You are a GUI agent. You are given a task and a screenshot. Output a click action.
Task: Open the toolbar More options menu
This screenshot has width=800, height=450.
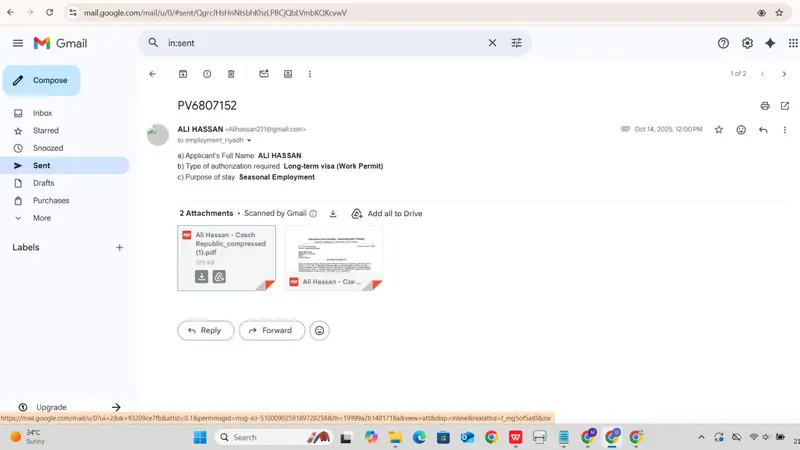tap(310, 74)
